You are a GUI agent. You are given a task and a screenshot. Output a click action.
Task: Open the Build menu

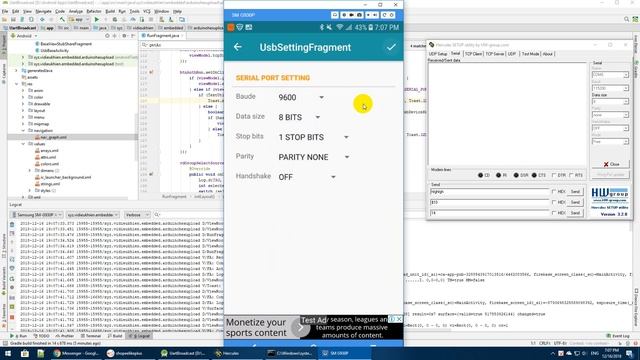110,11
